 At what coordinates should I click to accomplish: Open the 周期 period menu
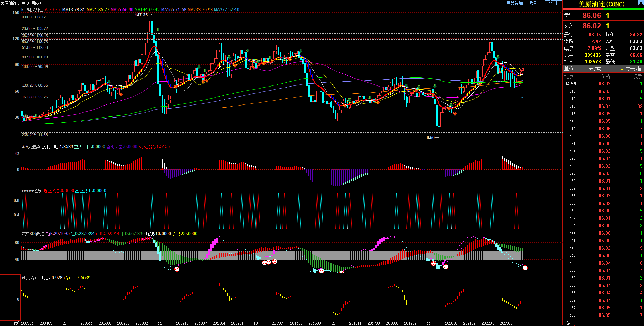click(534, 3)
